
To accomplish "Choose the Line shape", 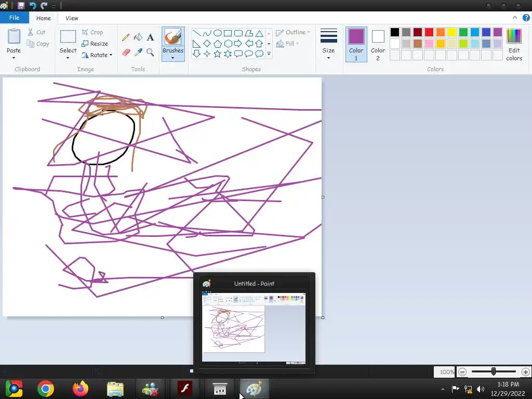I will pos(196,33).
